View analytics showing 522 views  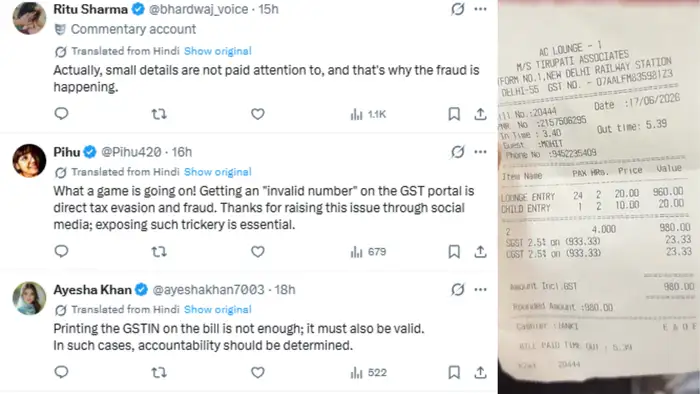[368, 373]
